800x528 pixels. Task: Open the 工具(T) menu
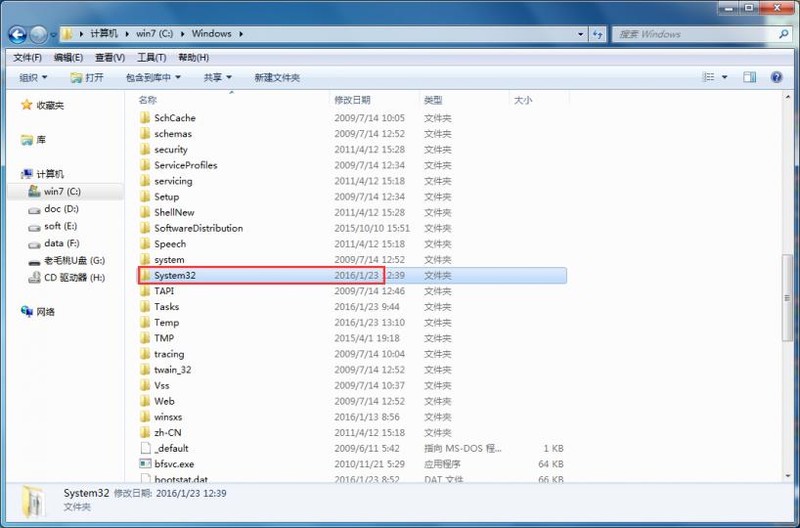click(152, 58)
